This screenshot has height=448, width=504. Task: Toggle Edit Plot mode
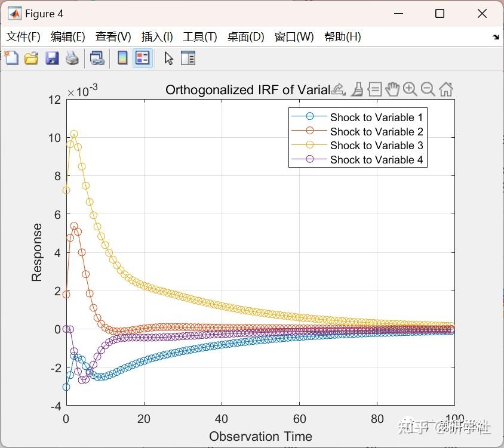[x=168, y=58]
